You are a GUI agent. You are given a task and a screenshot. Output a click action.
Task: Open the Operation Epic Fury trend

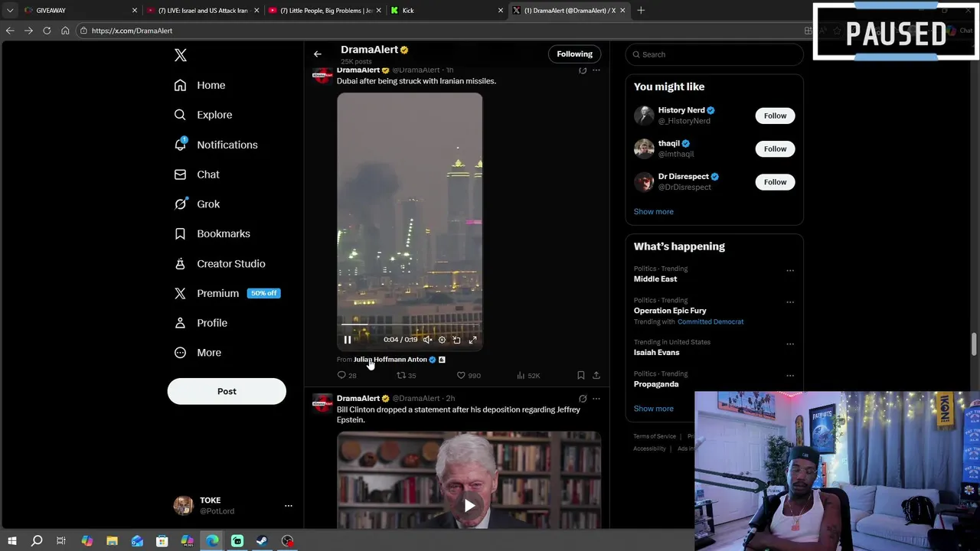670,311
